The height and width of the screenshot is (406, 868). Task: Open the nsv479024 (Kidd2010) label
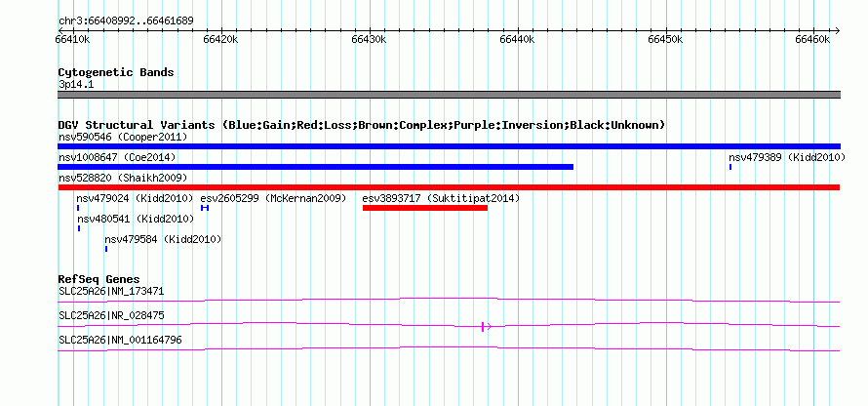(135, 198)
